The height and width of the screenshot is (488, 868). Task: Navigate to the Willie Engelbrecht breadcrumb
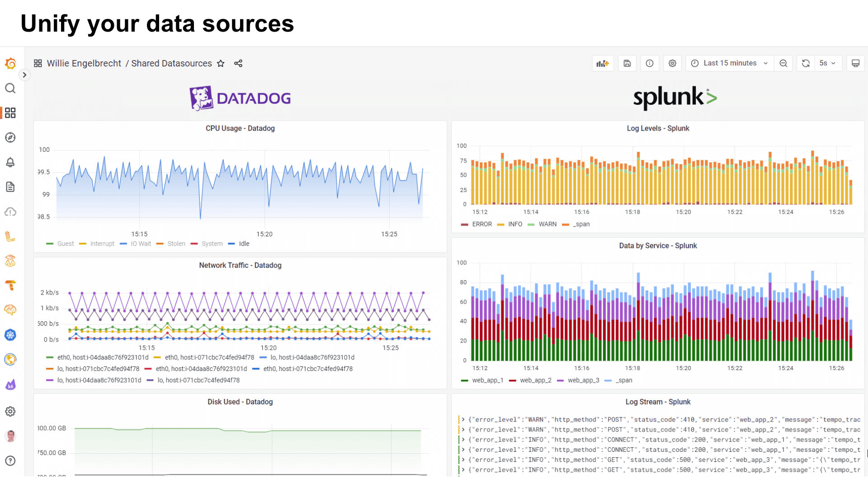(x=84, y=63)
